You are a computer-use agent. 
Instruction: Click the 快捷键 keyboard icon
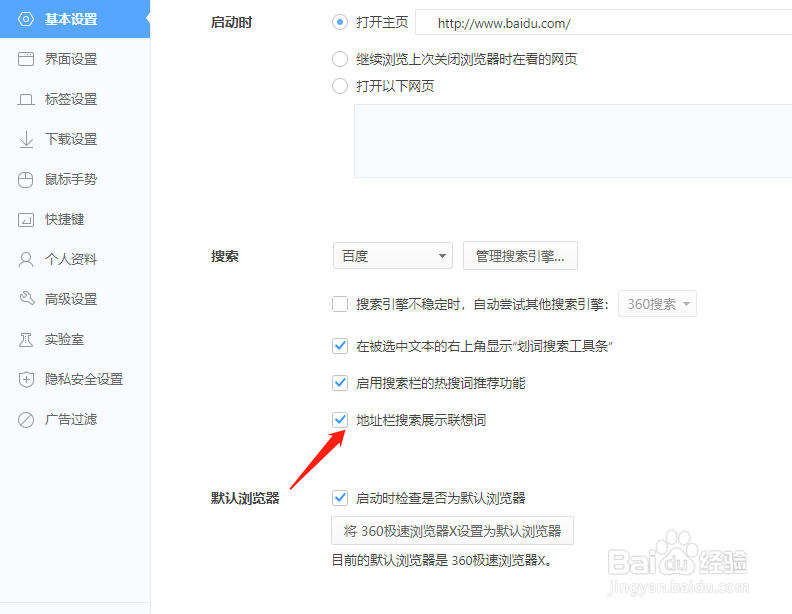pyautogui.click(x=26, y=220)
